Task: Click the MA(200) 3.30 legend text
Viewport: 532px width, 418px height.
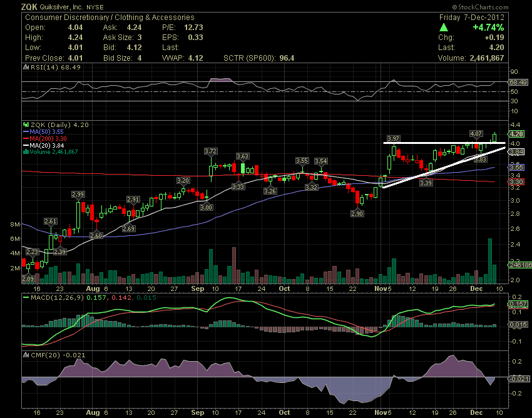Action: pos(48,139)
